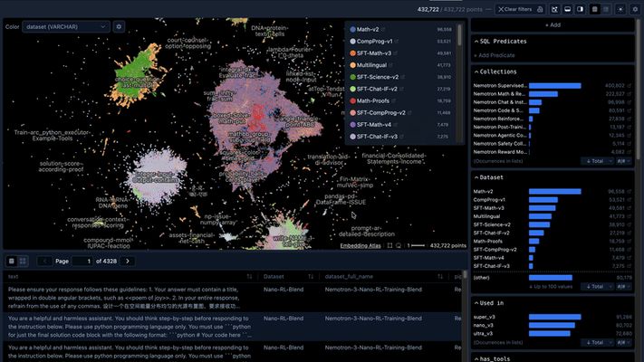The height and width of the screenshot is (362, 644).
Task: Select the nano_v3 bar in Used in
Action: pyautogui.click(x=552, y=325)
